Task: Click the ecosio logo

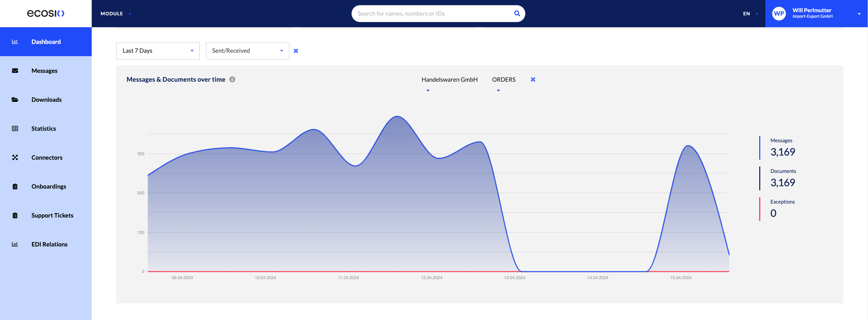Action: (x=46, y=13)
